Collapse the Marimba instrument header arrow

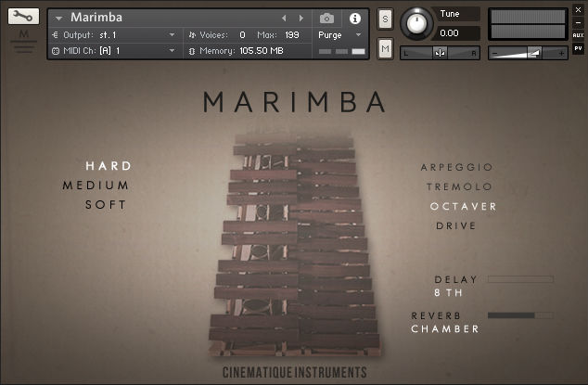[x=58, y=18]
